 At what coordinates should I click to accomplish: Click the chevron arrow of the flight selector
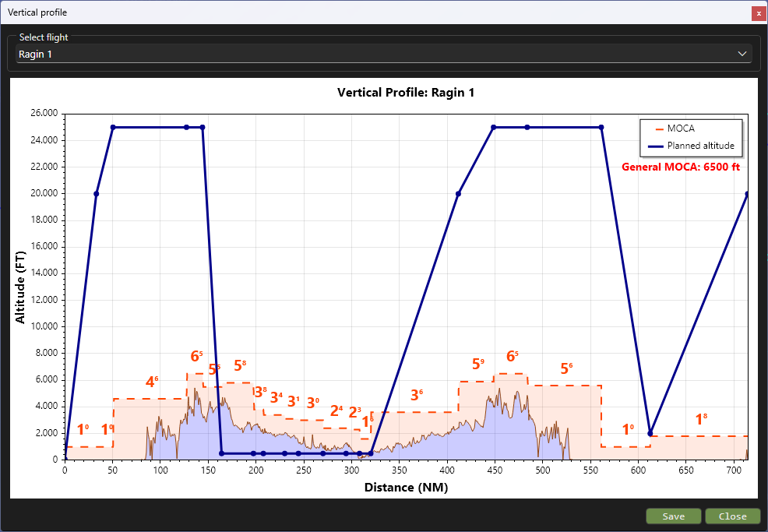coord(742,54)
